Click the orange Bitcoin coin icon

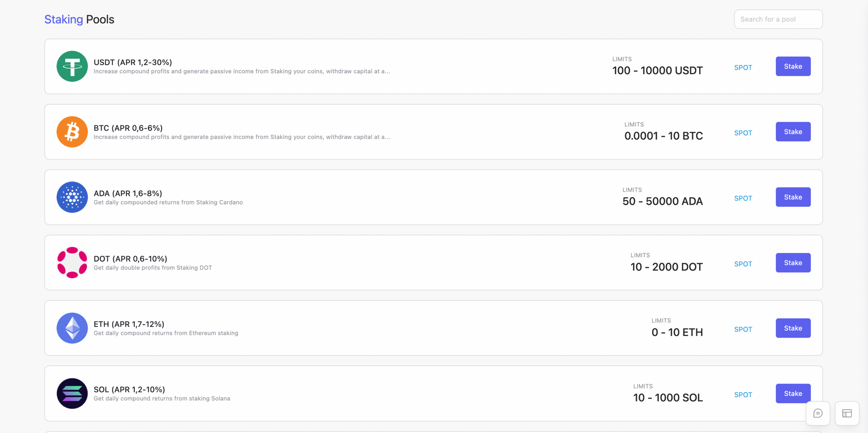coord(72,132)
